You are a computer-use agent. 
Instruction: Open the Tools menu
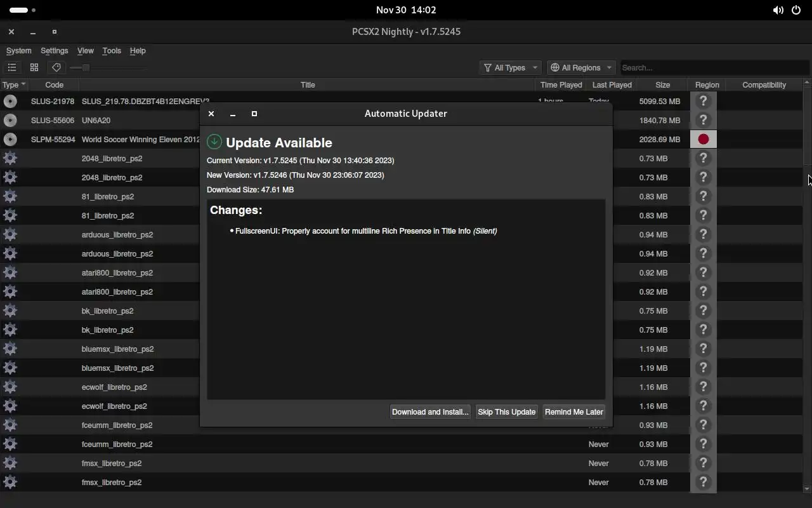[x=112, y=51]
